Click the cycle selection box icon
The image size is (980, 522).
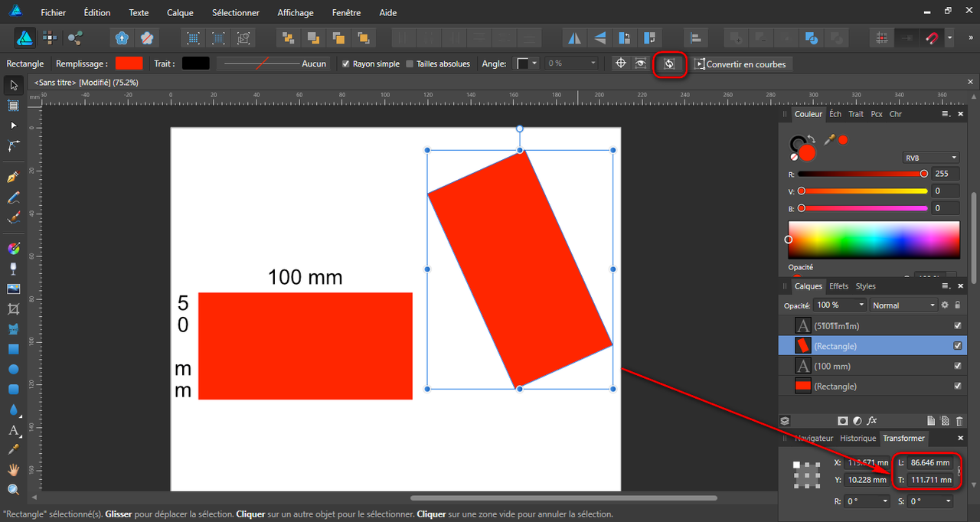pos(669,64)
